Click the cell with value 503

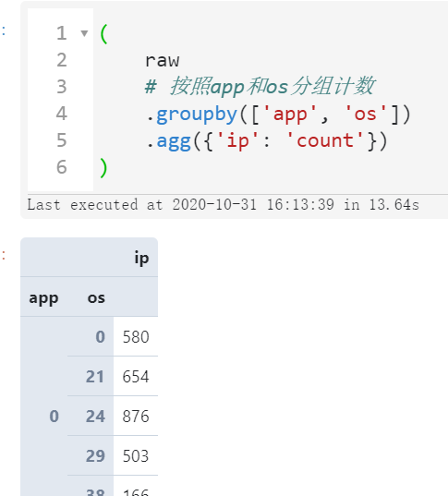coord(136,455)
